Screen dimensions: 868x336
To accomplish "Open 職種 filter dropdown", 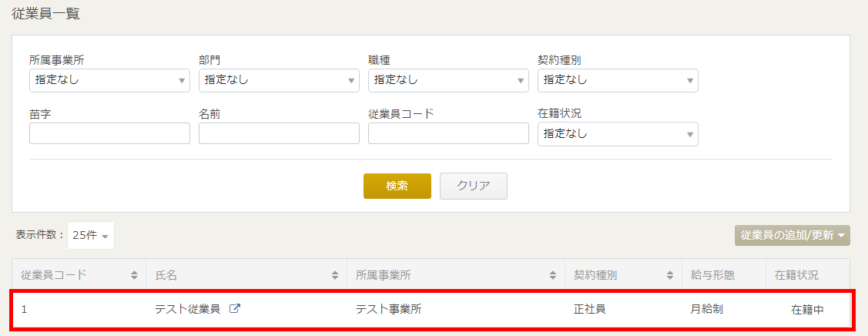I will (x=448, y=80).
